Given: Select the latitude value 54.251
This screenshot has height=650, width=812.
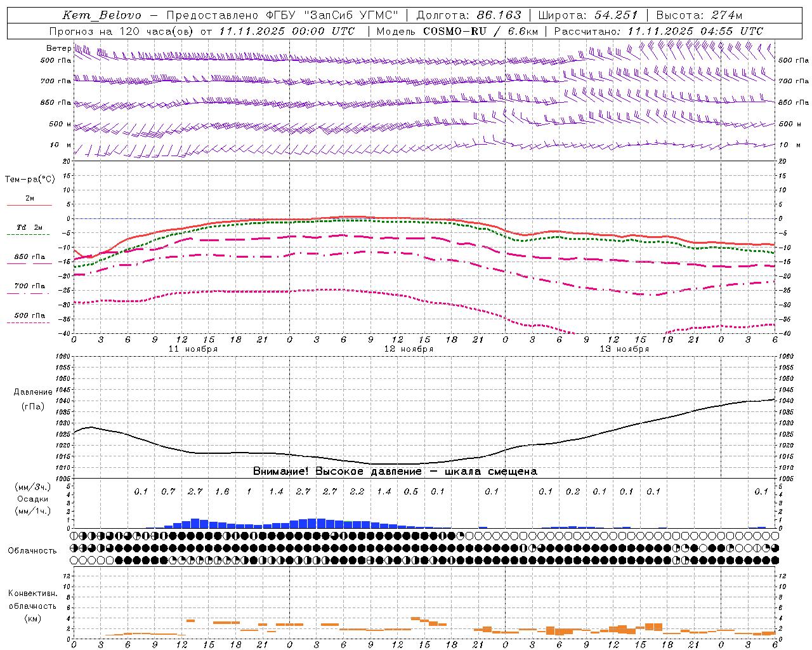Looking at the screenshot, I should click(x=616, y=15).
